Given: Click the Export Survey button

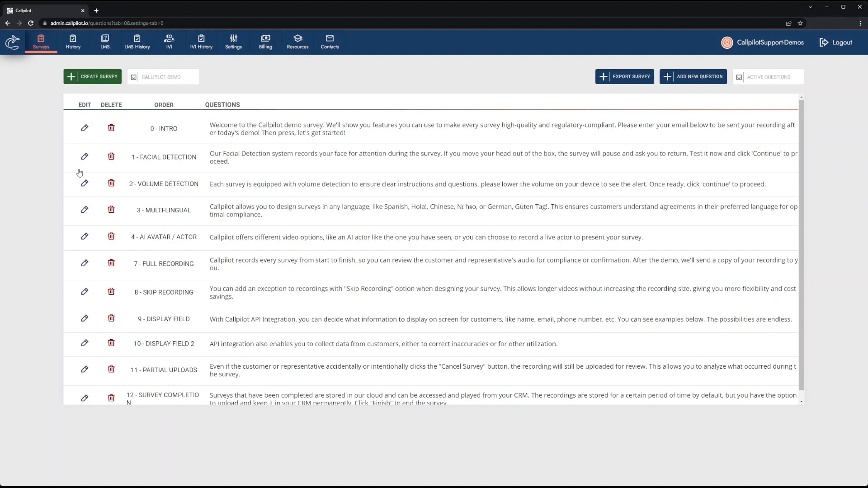Looking at the screenshot, I should point(624,76).
